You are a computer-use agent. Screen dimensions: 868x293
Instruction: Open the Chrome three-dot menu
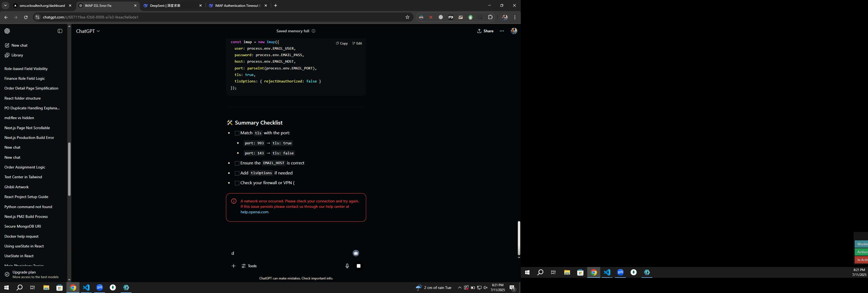point(515,17)
